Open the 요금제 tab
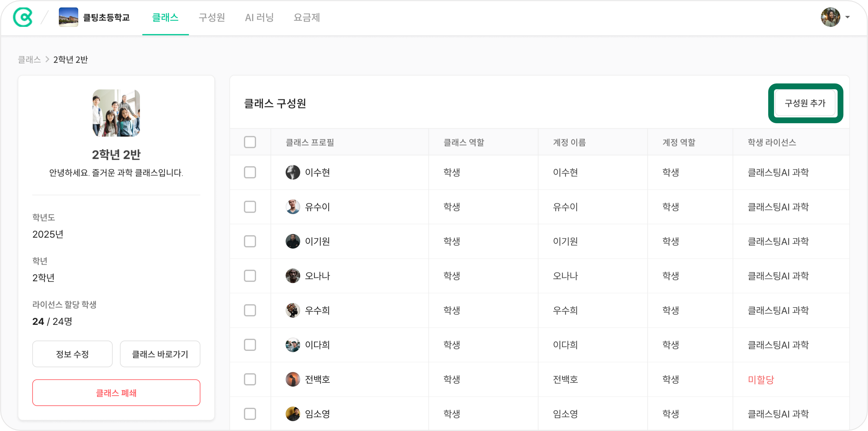 coord(307,17)
